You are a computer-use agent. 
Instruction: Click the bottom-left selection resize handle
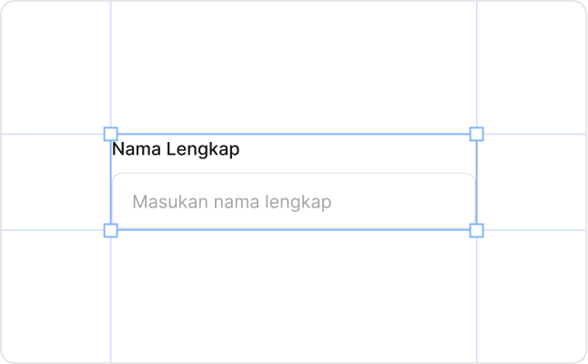(111, 230)
